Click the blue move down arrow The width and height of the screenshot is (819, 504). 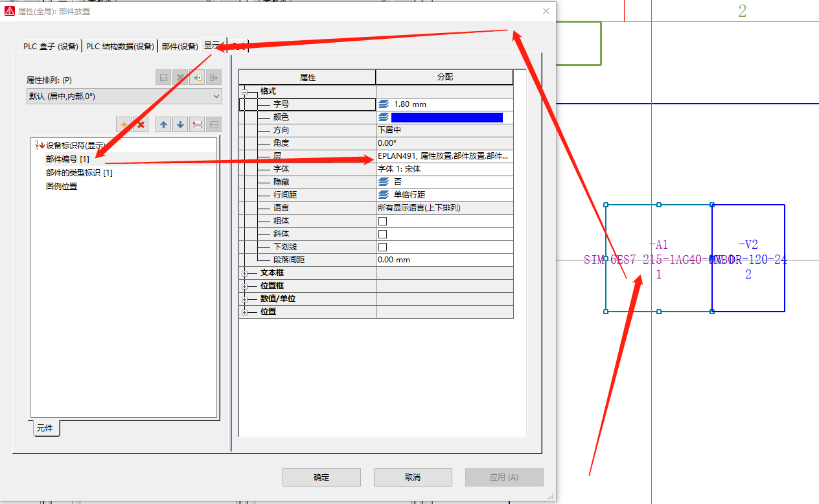pyautogui.click(x=180, y=124)
